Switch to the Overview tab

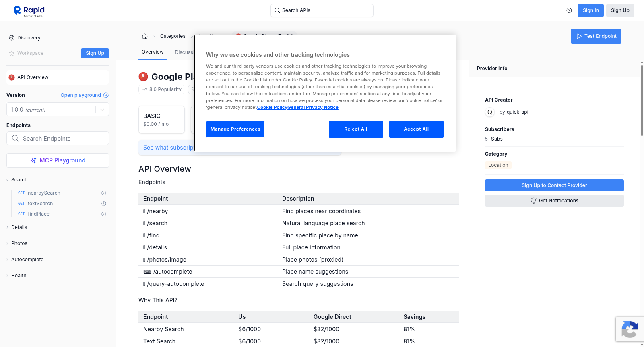tap(153, 52)
